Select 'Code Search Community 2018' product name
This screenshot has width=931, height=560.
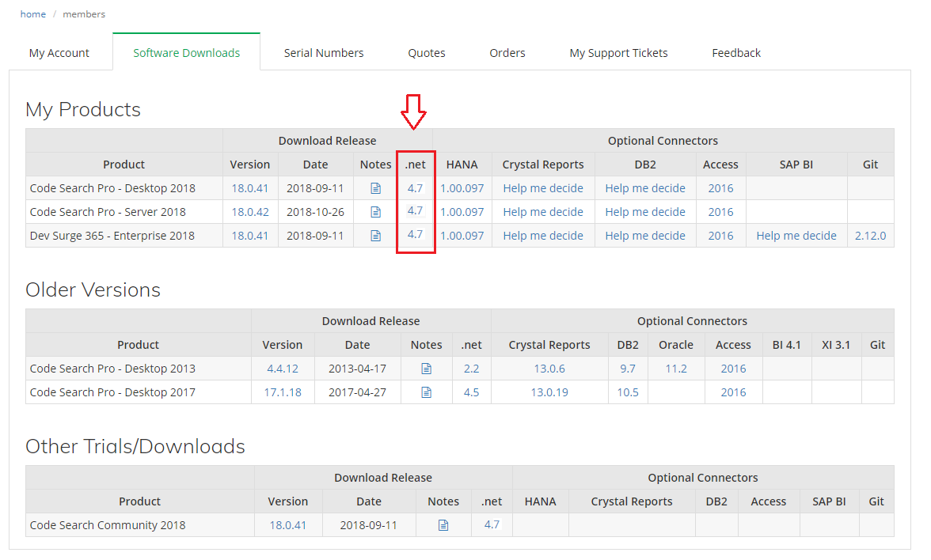coord(108,525)
